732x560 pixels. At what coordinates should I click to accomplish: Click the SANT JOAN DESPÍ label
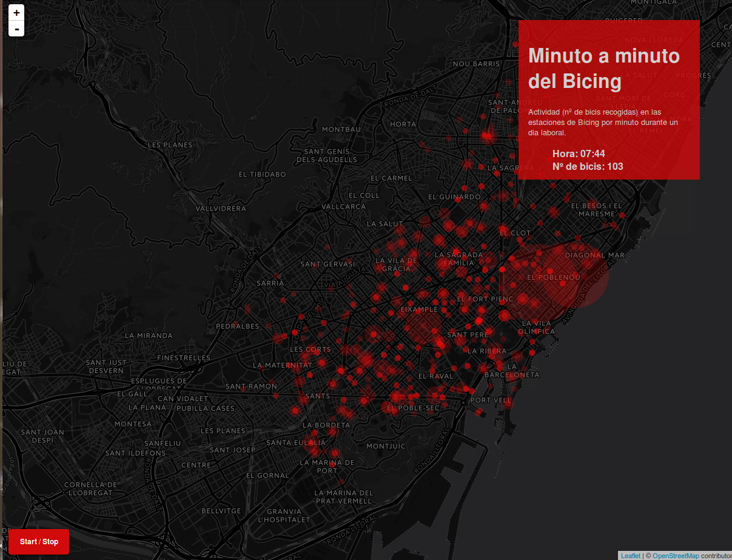pyautogui.click(x=42, y=436)
